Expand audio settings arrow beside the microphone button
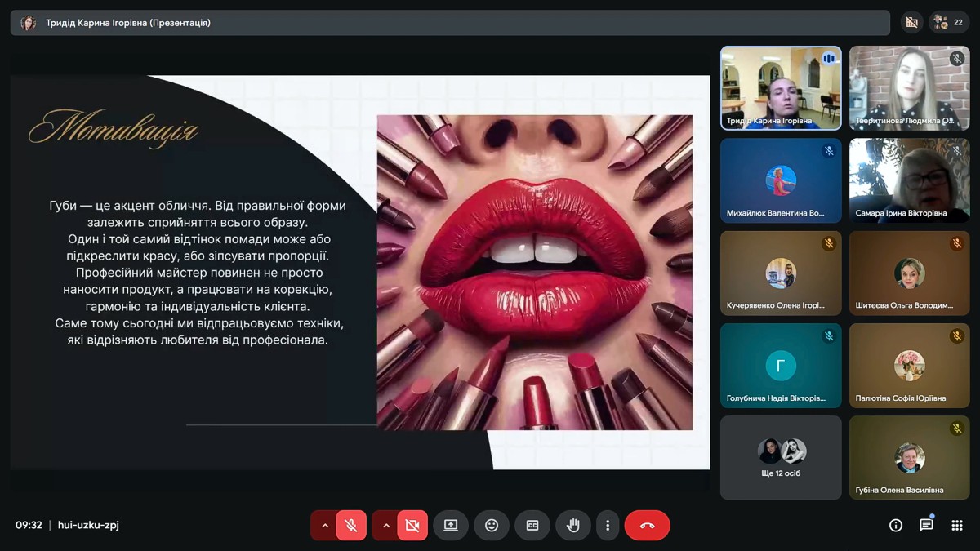This screenshot has height=551, width=980. (325, 526)
